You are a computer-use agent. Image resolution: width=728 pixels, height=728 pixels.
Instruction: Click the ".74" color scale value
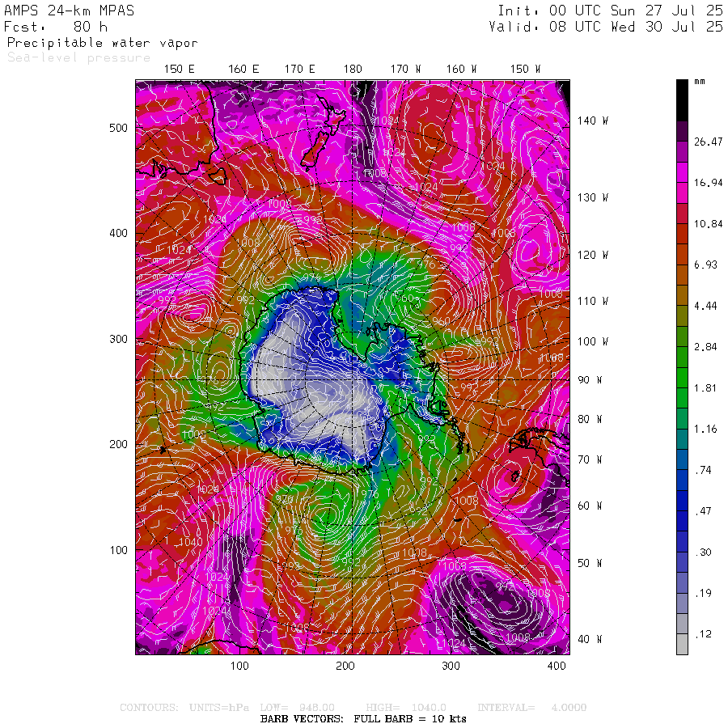703,470
